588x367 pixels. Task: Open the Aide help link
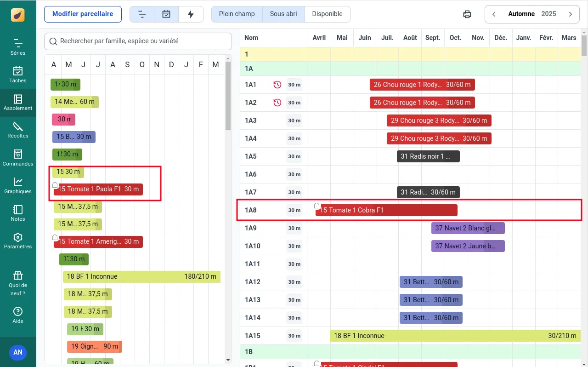click(18, 315)
